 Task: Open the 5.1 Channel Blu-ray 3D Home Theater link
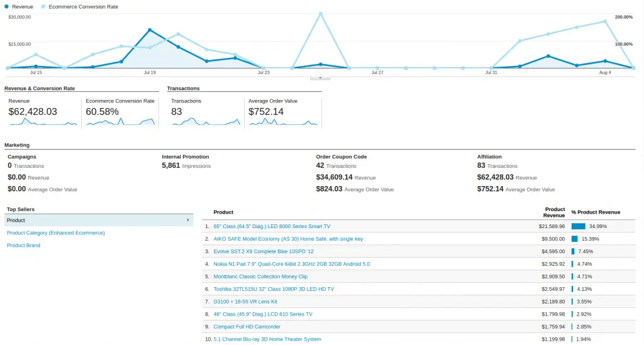click(267, 339)
